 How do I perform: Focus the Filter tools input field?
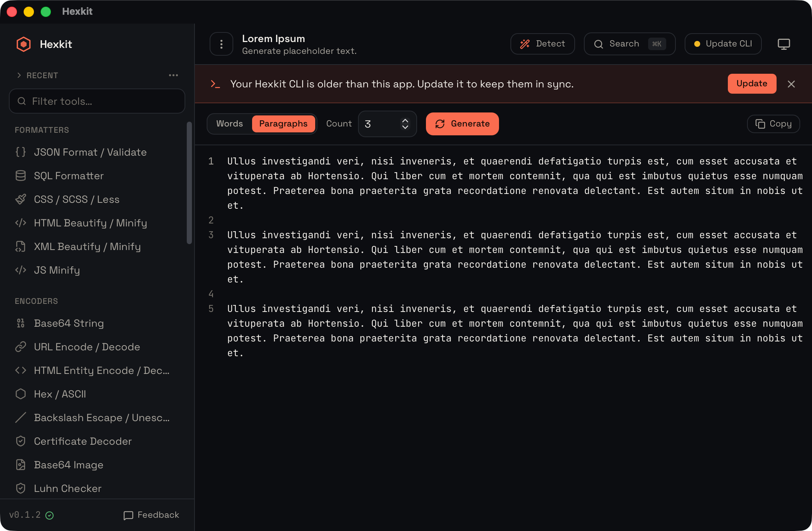point(97,101)
